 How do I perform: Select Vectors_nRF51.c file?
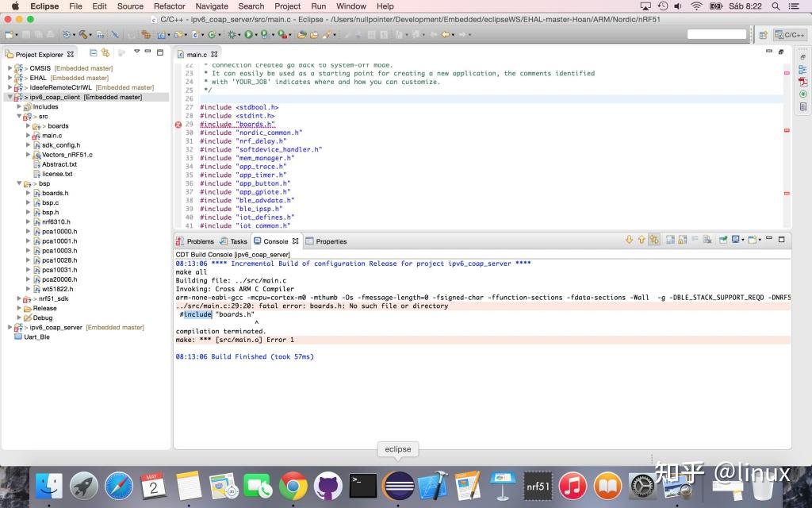(x=67, y=155)
